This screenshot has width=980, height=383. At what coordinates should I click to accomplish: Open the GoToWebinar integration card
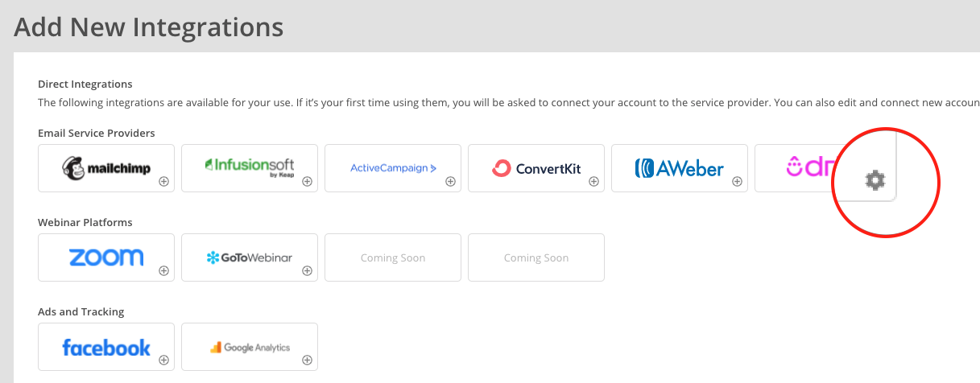(x=250, y=257)
